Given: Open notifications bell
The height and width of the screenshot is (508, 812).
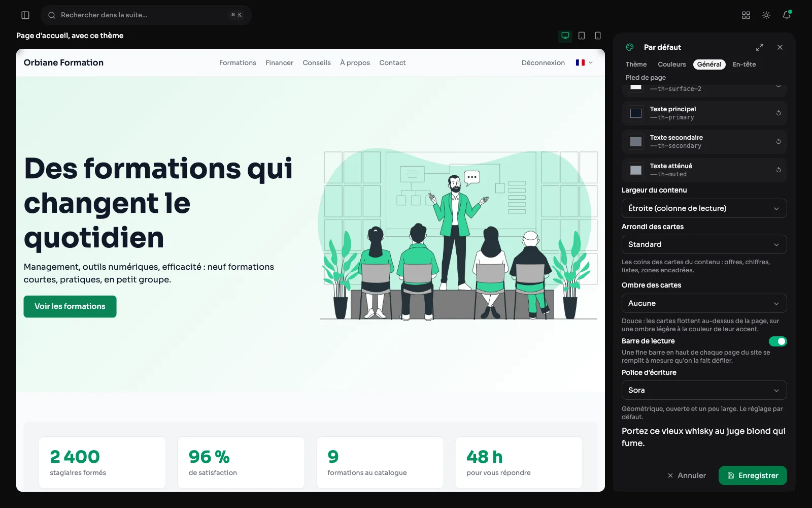Looking at the screenshot, I should coord(787,15).
